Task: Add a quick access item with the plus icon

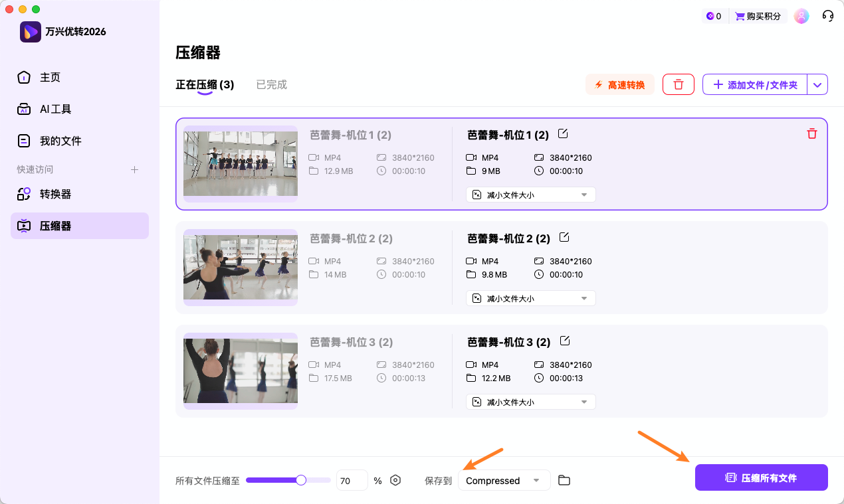Action: (134, 169)
